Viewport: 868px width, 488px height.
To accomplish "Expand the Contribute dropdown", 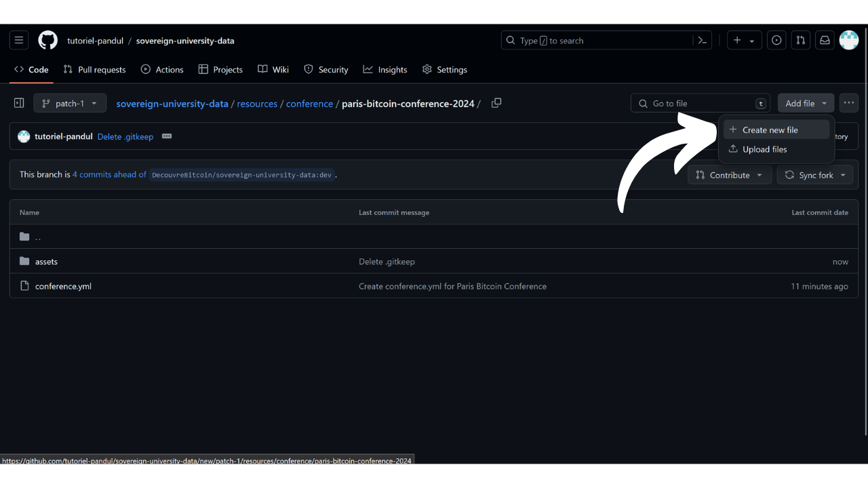I will [730, 175].
